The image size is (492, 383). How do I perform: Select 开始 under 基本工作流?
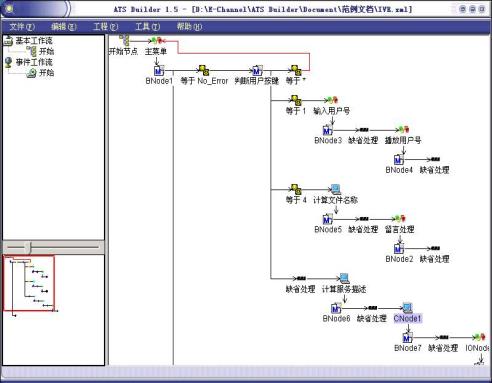[46, 51]
